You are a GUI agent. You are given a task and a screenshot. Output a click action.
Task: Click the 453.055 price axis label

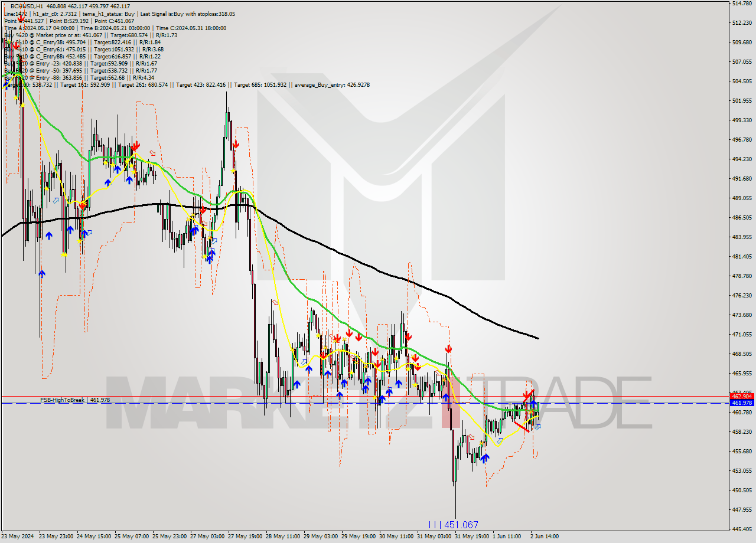coord(741,471)
